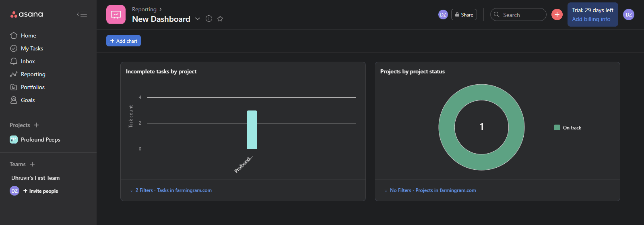Click the Home house icon
Screen dimensions: 644x225
tap(14, 35)
